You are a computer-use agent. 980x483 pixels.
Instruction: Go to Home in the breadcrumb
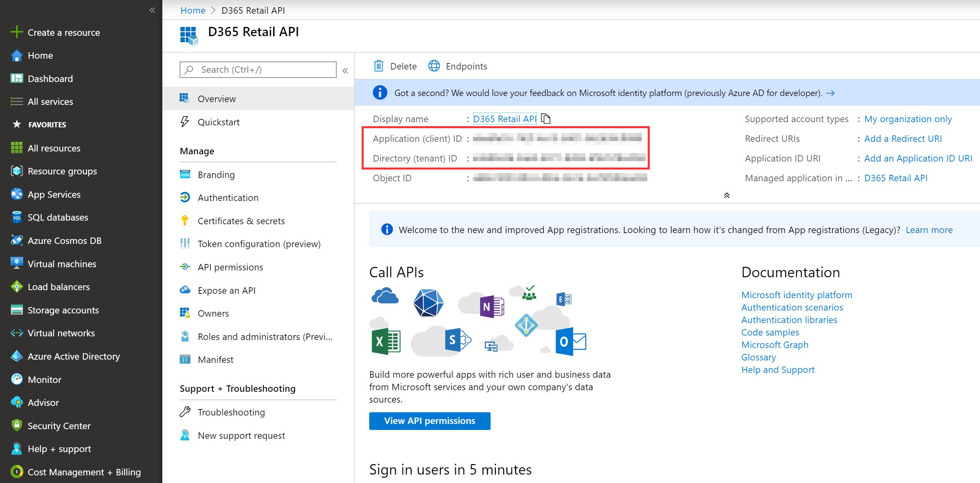coord(193,10)
